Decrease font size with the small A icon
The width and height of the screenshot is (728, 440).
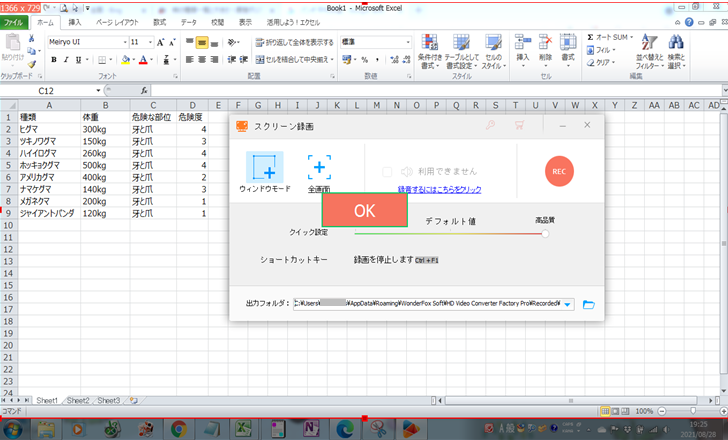point(172,42)
